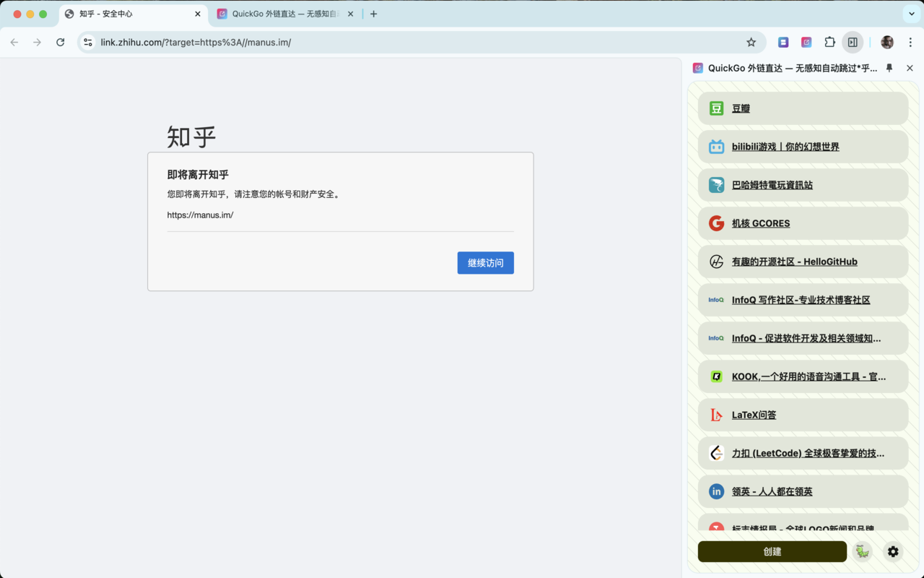Open Chrome's three-dot menu
The height and width of the screenshot is (578, 924).
coord(911,42)
